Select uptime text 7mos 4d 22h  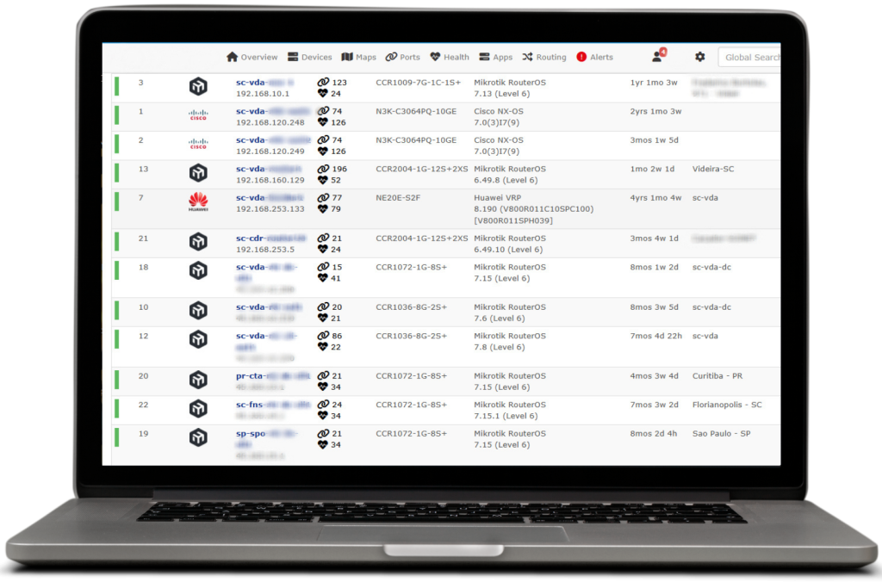pos(655,336)
